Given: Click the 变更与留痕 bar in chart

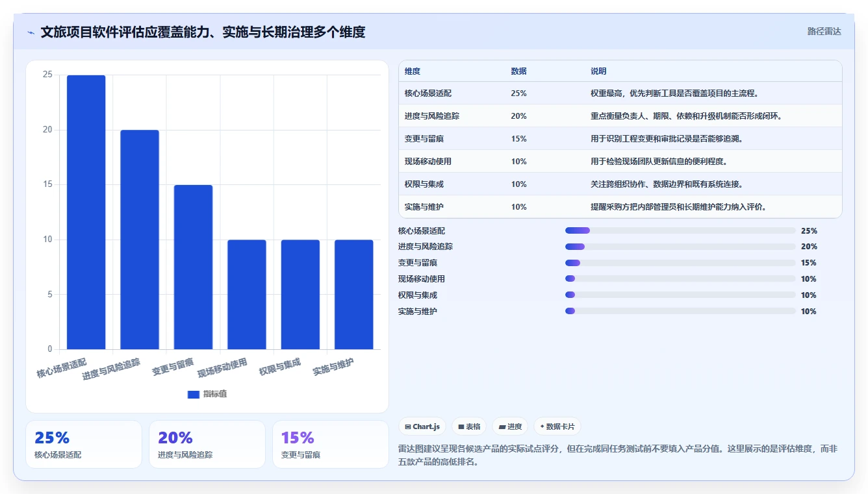Looking at the screenshot, I should [193, 267].
